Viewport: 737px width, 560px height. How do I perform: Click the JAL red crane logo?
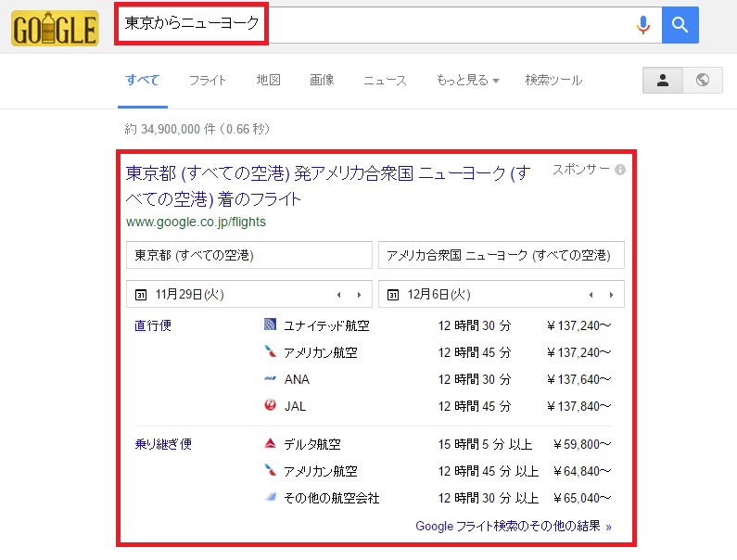coord(270,405)
